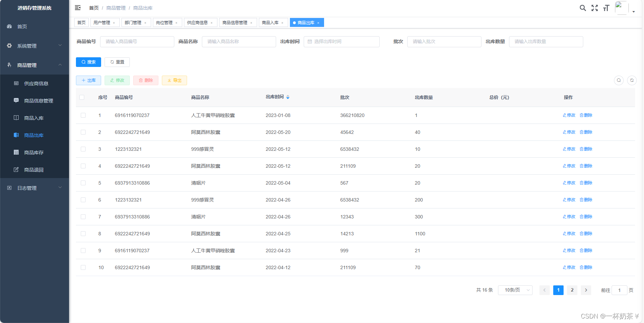644x323 pixels.
Task: Expand the 日志管理 sidebar menu
Action: click(x=35, y=188)
